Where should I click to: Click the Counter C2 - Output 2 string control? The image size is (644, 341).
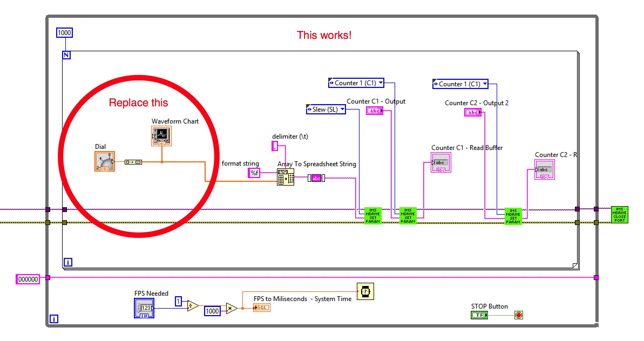(473, 112)
